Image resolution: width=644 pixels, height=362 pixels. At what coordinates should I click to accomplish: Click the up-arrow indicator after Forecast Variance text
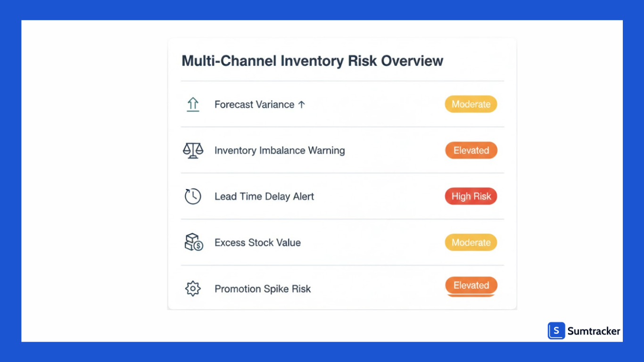(302, 104)
